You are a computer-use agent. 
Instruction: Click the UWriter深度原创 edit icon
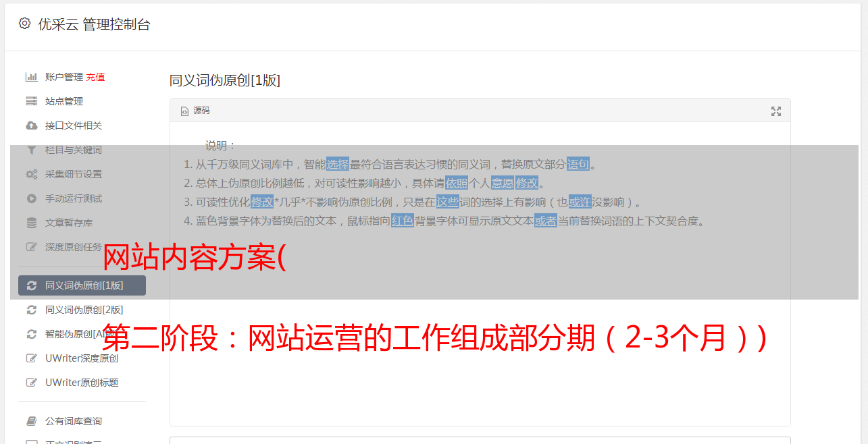pyautogui.click(x=31, y=358)
